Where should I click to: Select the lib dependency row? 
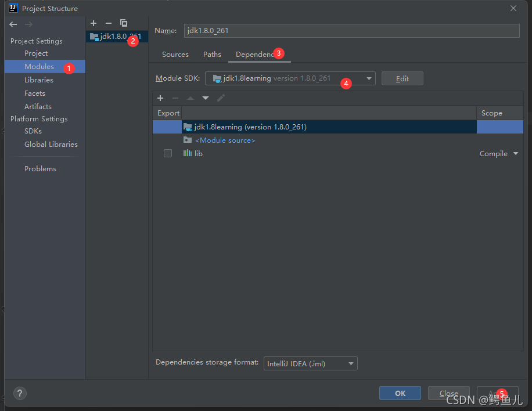[337, 154]
